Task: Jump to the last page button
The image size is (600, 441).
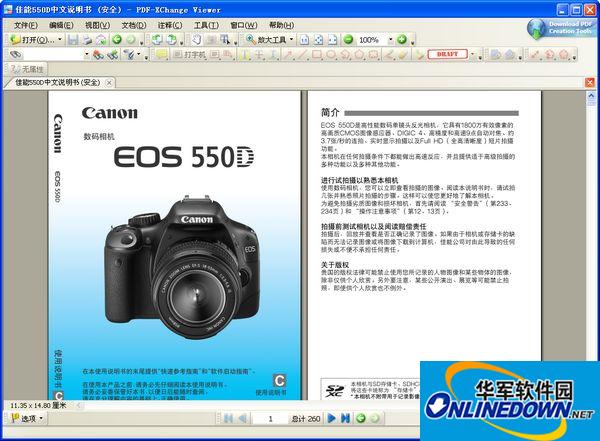Action: click(x=346, y=418)
